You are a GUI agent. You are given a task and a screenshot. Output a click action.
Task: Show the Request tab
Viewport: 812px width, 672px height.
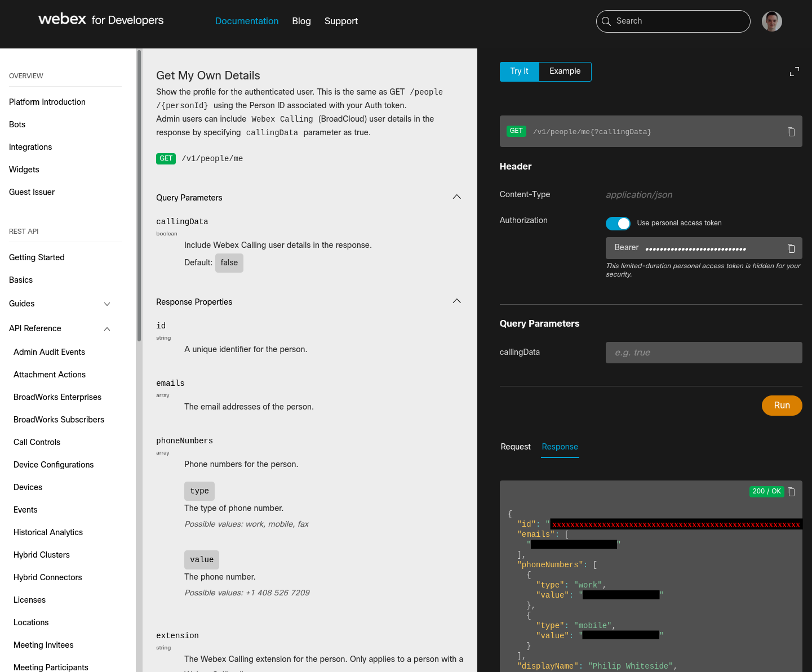(x=516, y=447)
